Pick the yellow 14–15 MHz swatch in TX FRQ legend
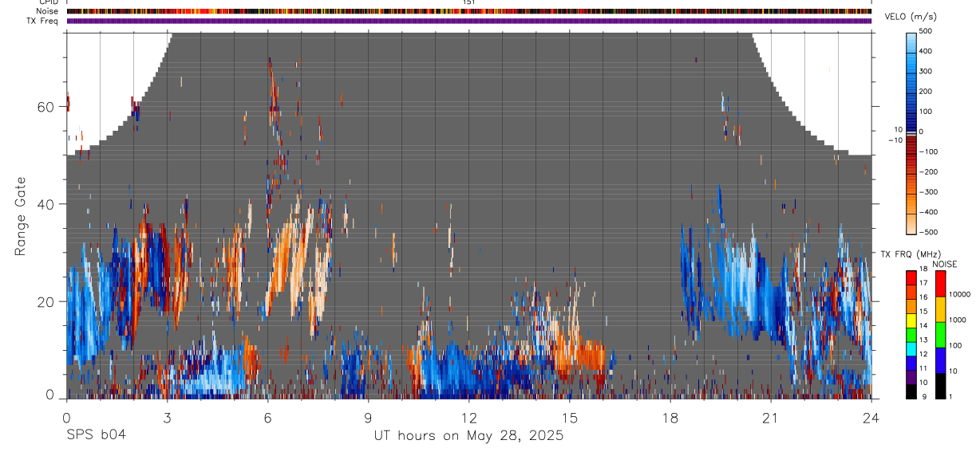980x452 pixels. point(911,320)
